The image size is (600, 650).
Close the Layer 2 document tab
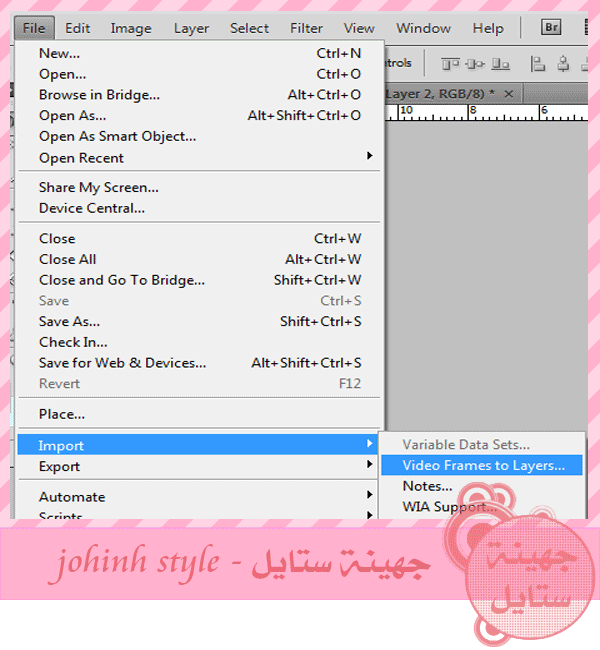tap(509, 93)
